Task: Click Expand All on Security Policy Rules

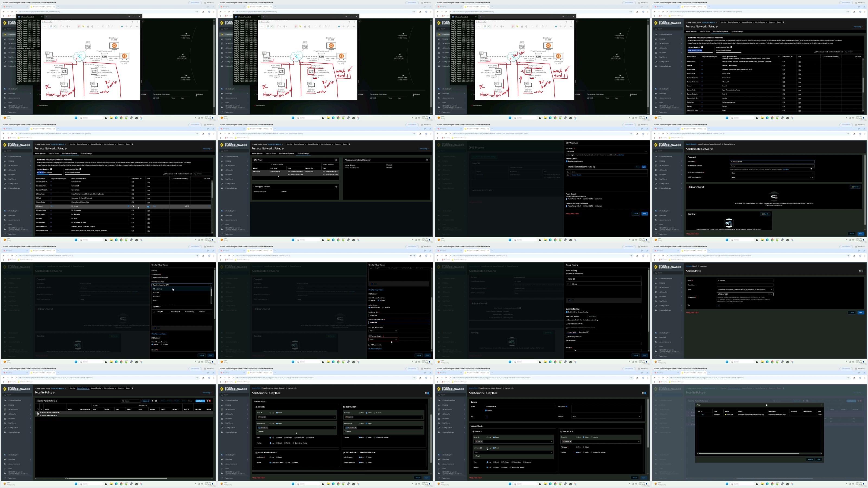Action: pyautogui.click(x=146, y=401)
